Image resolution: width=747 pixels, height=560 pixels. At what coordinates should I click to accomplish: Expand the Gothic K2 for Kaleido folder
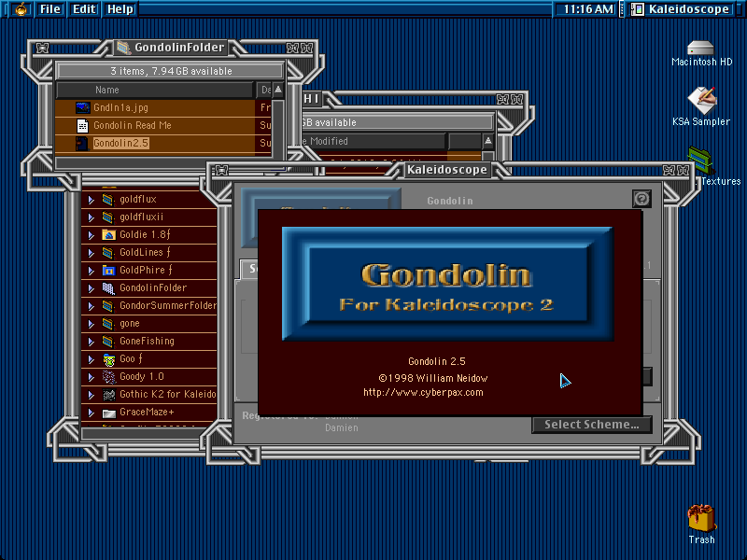pyautogui.click(x=91, y=395)
